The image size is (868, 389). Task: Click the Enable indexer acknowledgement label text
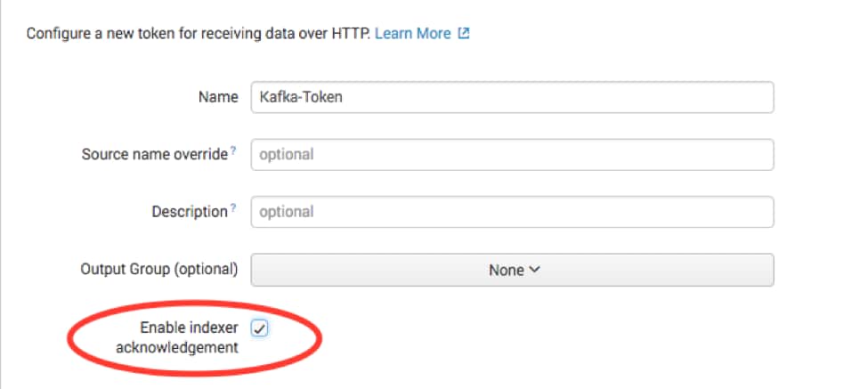tap(177, 337)
